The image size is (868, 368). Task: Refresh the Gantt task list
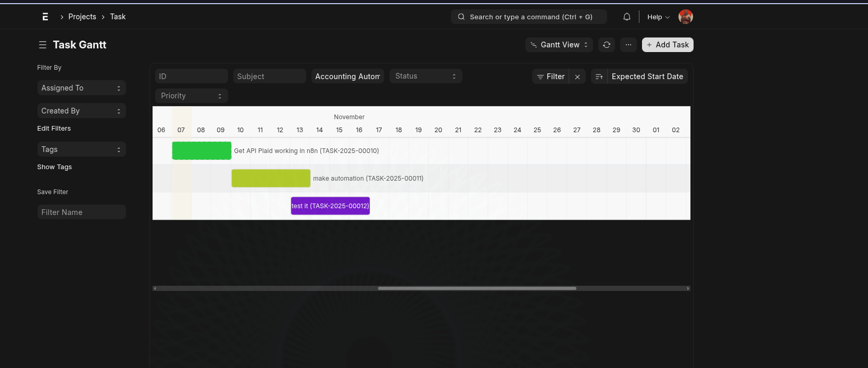coord(607,45)
